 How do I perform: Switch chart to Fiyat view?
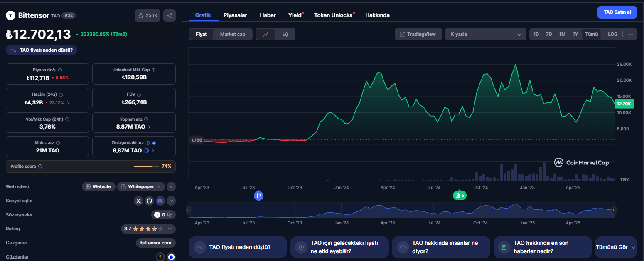[202, 34]
